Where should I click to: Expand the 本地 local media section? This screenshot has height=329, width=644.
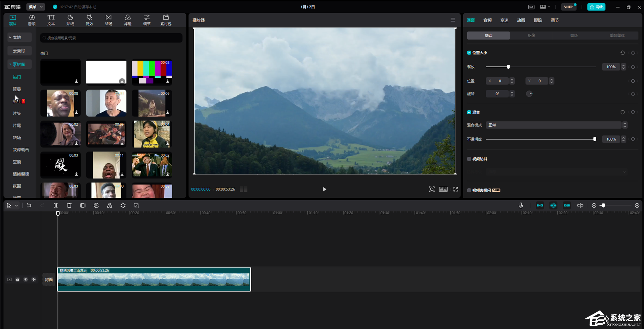pos(19,37)
